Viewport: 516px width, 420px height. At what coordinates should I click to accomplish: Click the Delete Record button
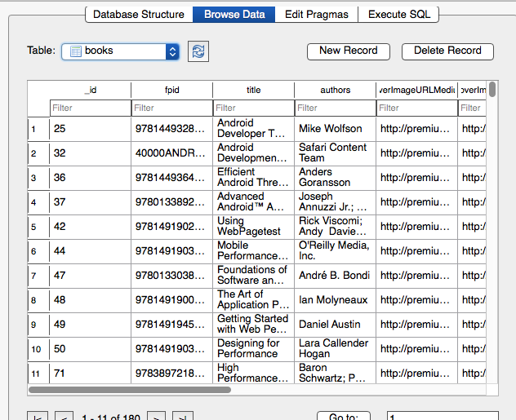[447, 51]
